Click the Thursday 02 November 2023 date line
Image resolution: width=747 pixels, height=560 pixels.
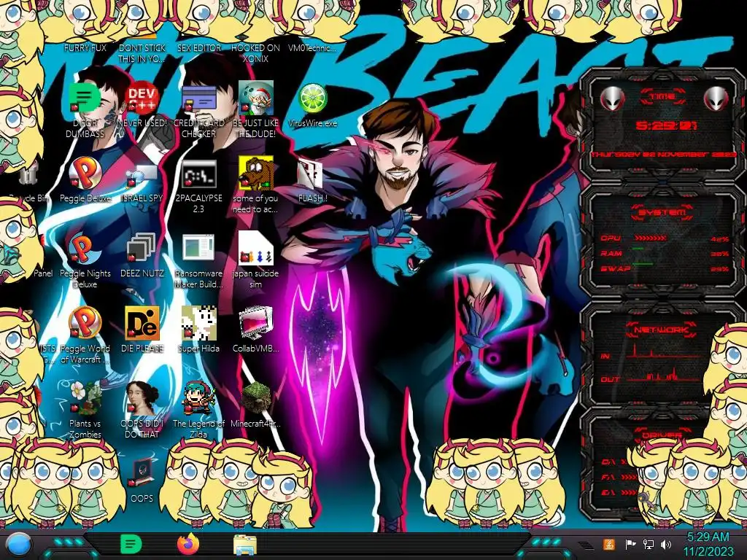click(664, 155)
